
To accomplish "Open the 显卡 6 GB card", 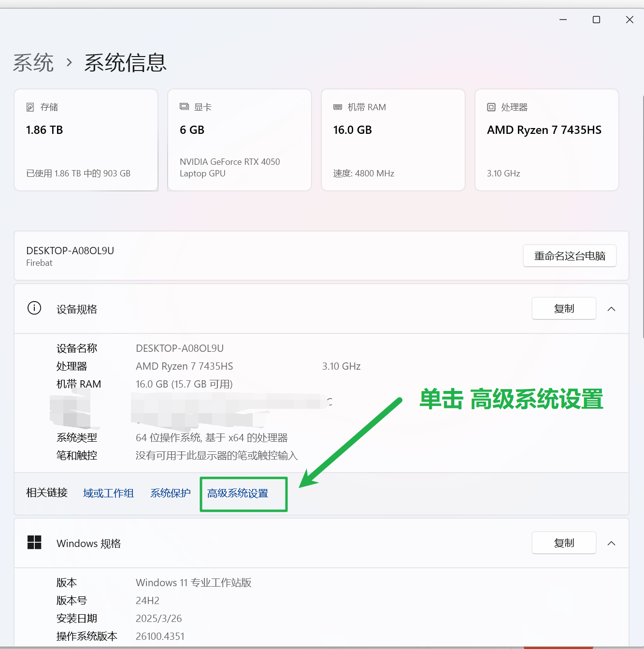I will [240, 140].
